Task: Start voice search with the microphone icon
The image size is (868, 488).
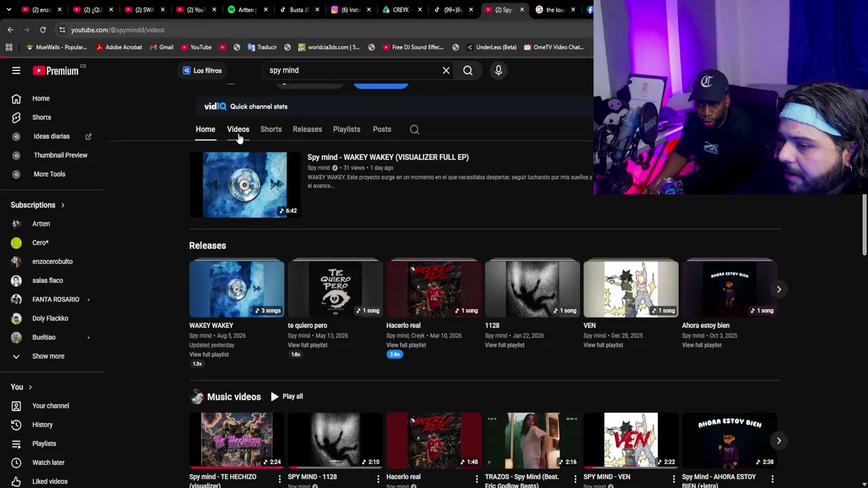Action: click(x=498, y=70)
